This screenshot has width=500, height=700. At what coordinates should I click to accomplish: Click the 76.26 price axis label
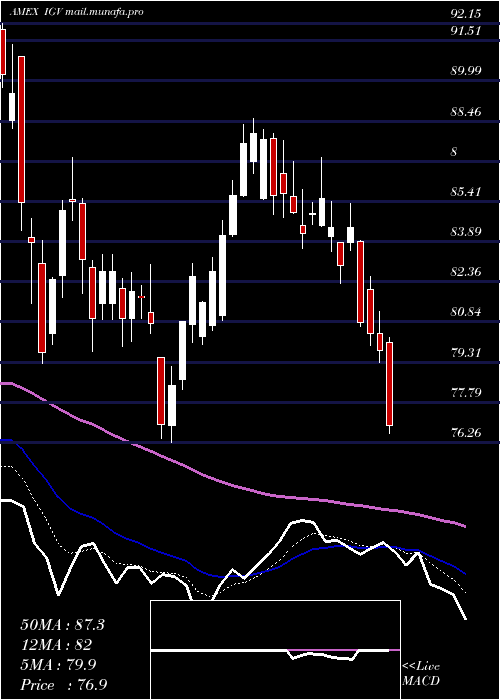tap(466, 432)
